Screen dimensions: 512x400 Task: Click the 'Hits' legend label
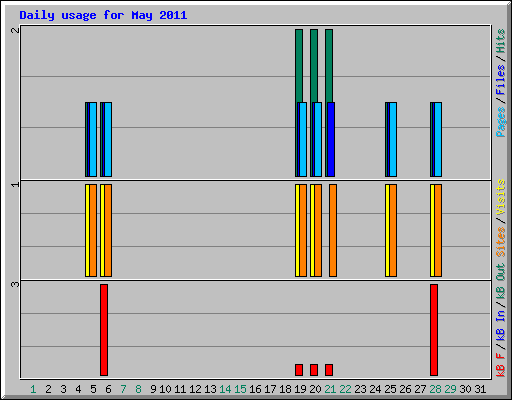501,41
